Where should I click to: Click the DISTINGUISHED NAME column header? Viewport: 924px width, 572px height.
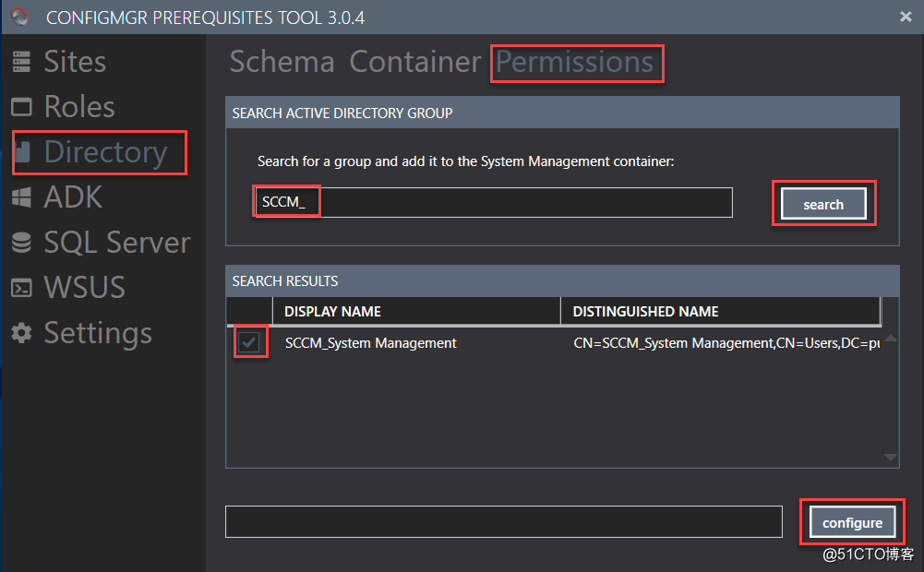click(721, 311)
